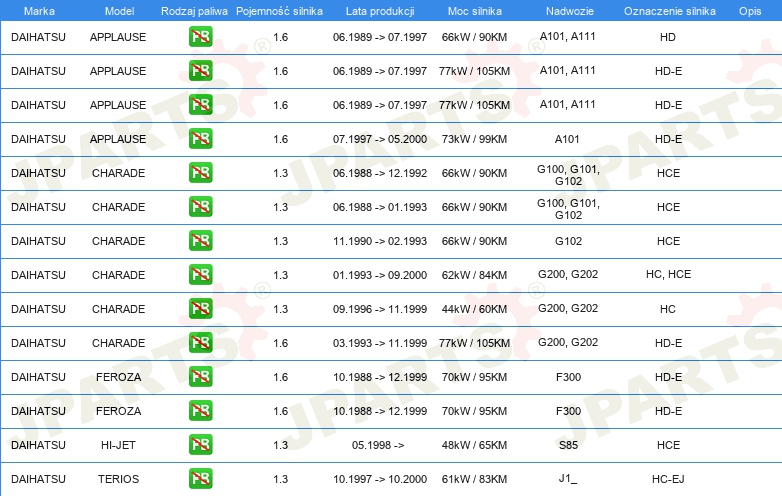Click the fuel icon for the 44kW / 60KM CHARADE

click(201, 309)
